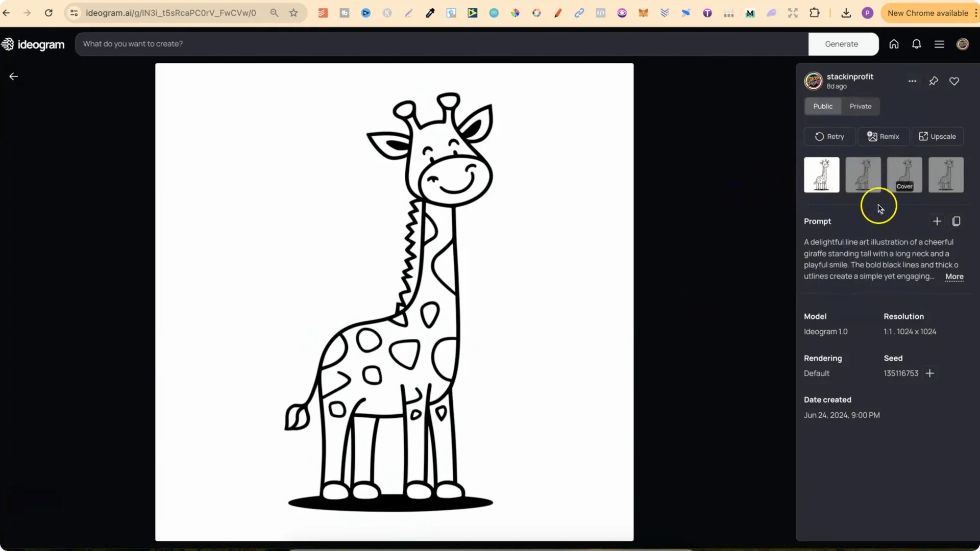Like the image with the heart toggle

pos(954,81)
